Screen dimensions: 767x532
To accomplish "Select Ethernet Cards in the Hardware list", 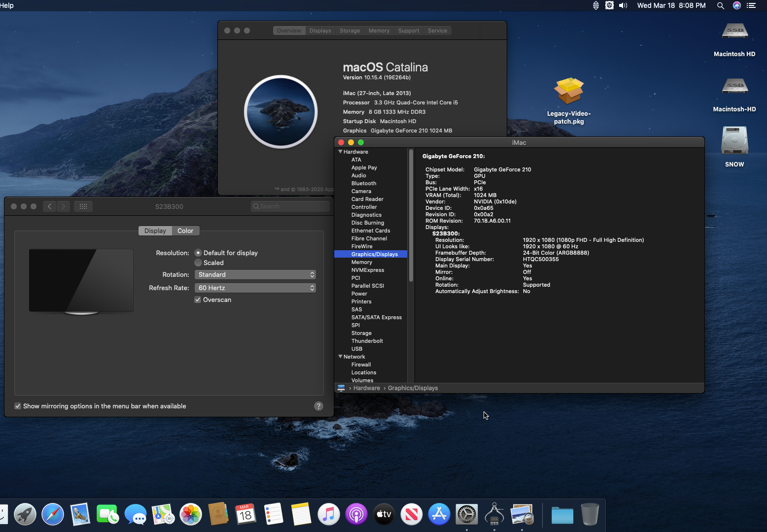I will pos(371,231).
